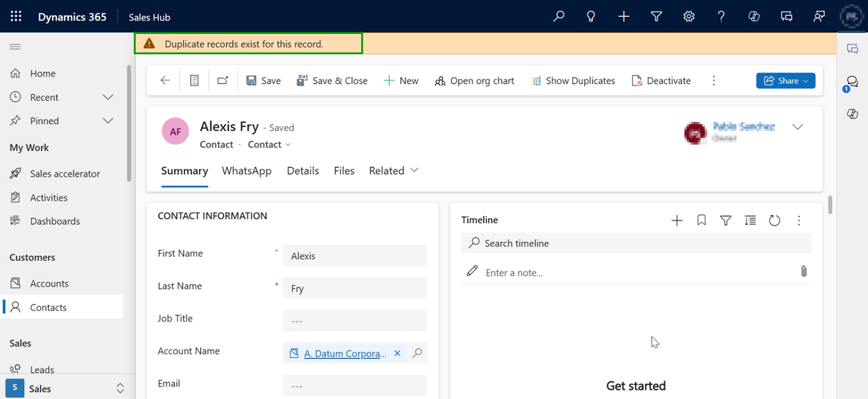Open the Timeline filter icon

[726, 220]
